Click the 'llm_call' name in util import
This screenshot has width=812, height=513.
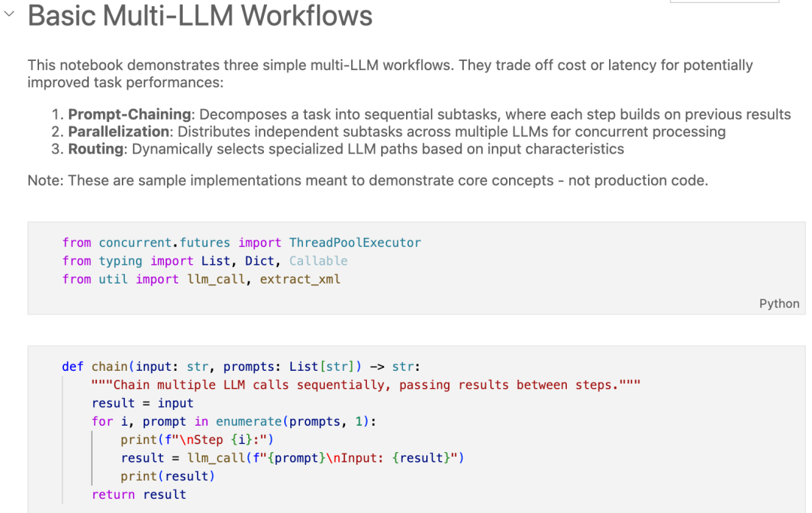[x=216, y=279]
